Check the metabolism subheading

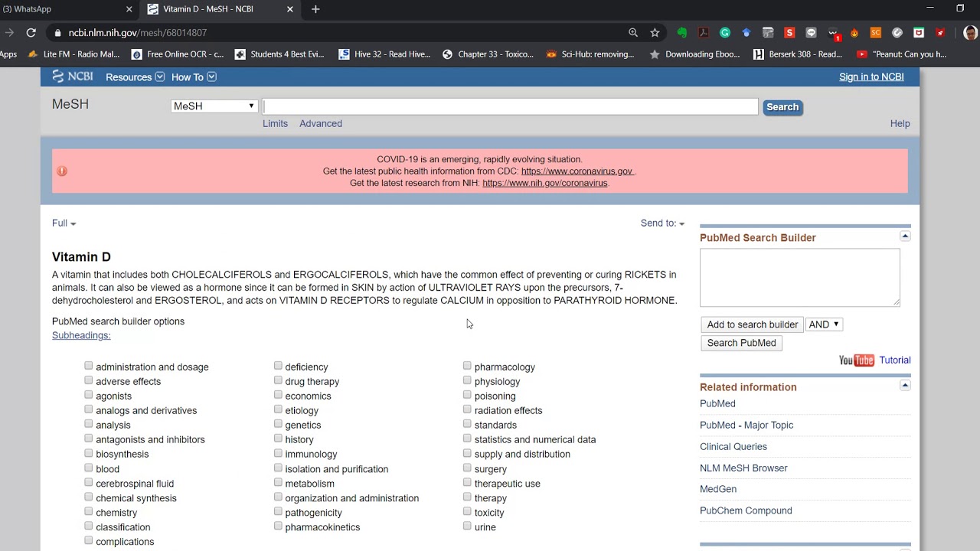[278, 483]
